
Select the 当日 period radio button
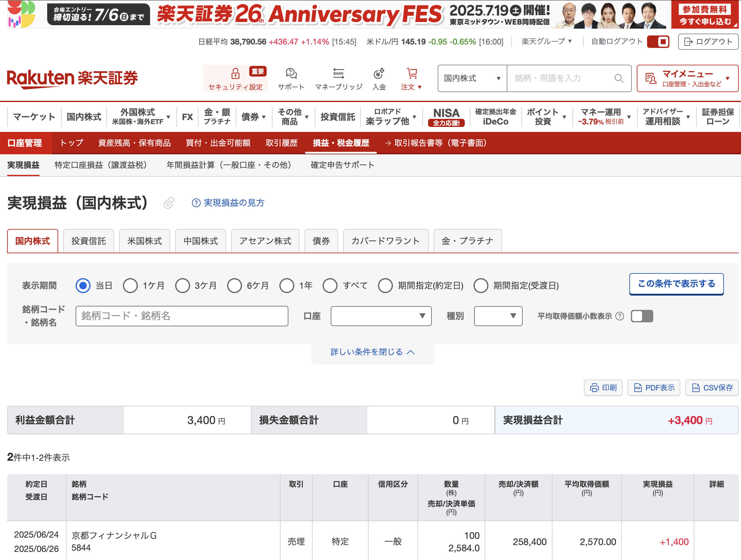click(x=83, y=286)
